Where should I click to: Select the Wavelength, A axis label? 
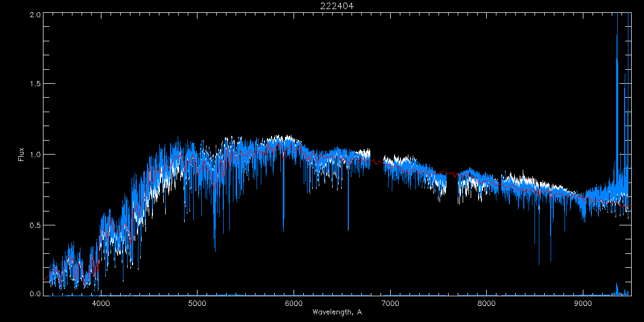336,312
